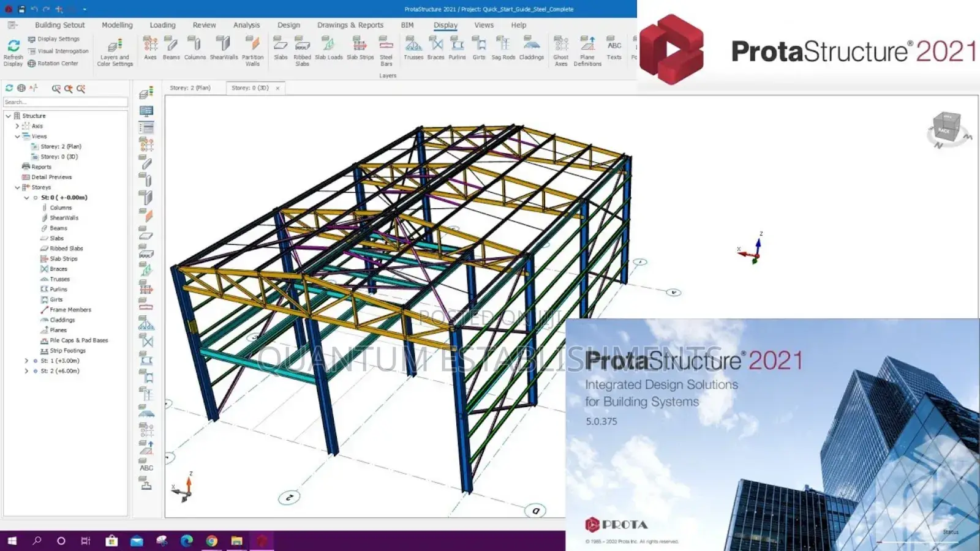Collapse the St: 0 (+-0.00m) storey
980x551 pixels.
[x=26, y=198]
